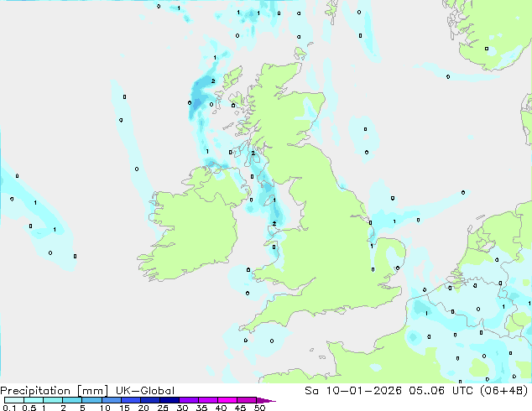Select the 0.5–1 mm legend color box
This screenshot has width=532, height=411.
tap(34, 400)
